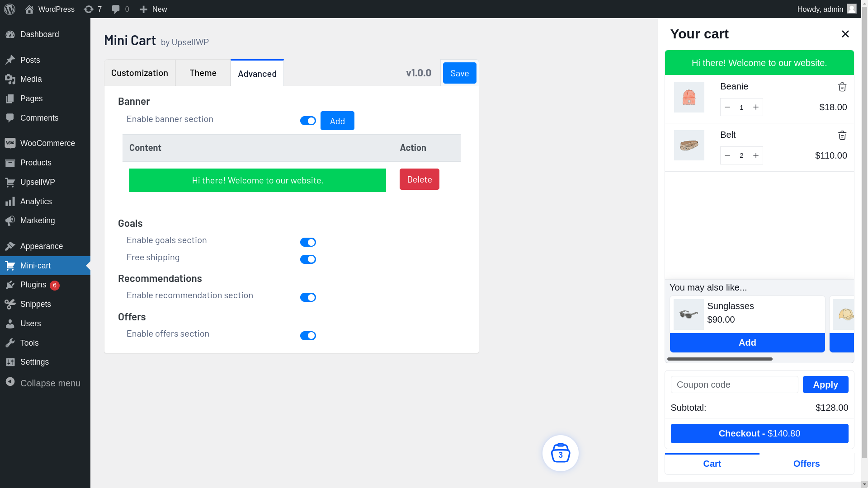Open the comments bubble in admin bar
Screen dimensions: 868x488
point(120,9)
